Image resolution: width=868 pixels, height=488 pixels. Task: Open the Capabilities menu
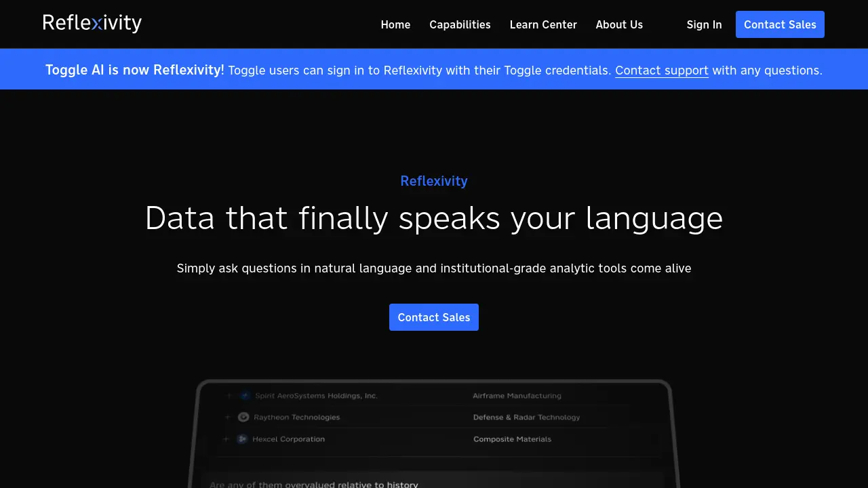click(460, 24)
